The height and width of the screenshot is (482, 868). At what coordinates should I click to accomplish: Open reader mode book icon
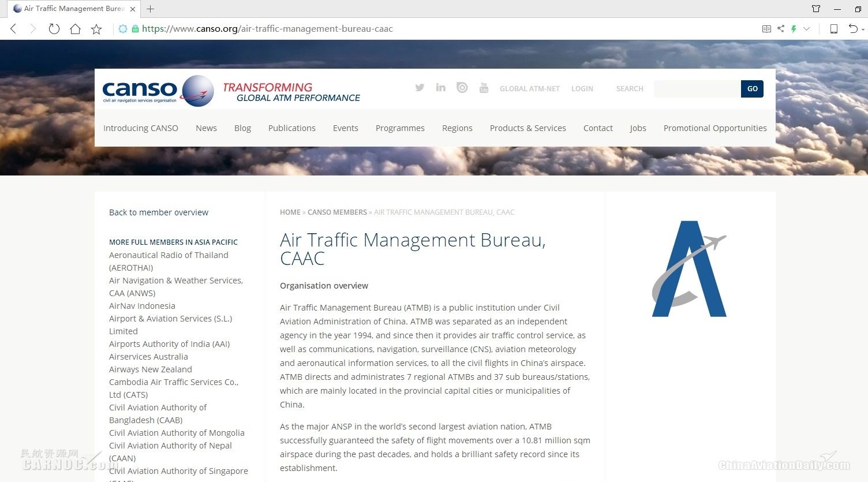766,29
